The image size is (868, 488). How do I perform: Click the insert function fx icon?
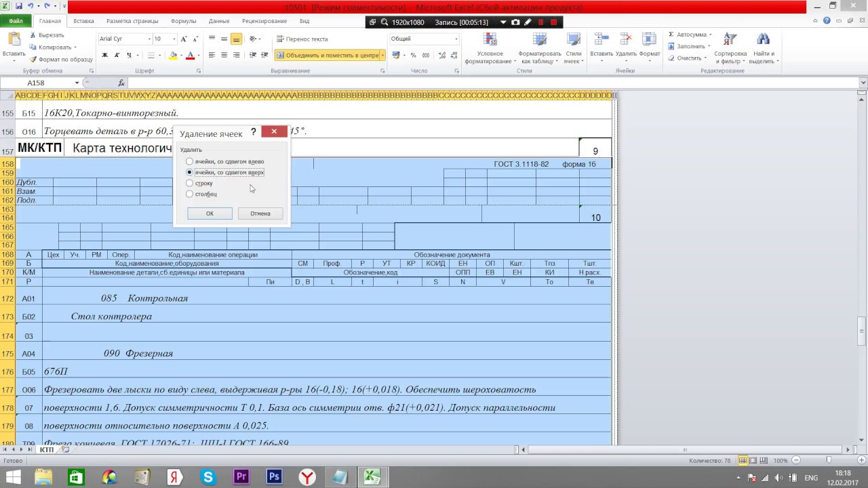point(121,83)
